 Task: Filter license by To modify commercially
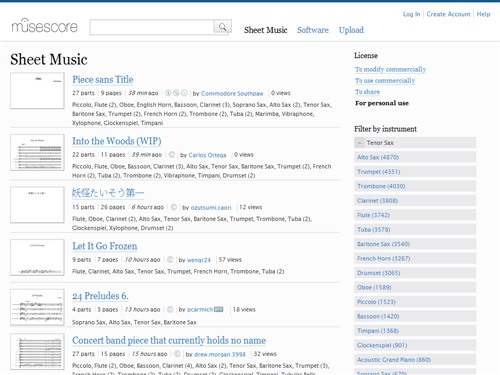(x=390, y=69)
